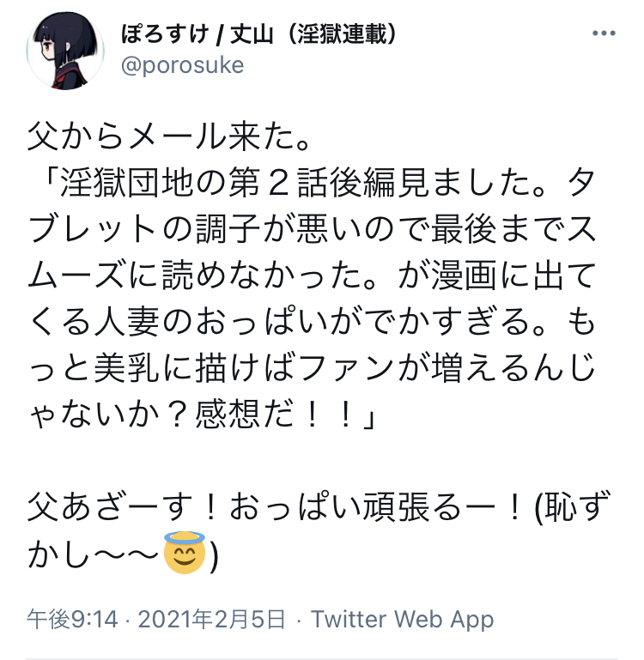This screenshot has width=644, height=660.
Task: Click the text 淫獄団地の第２話後編見ました
Action: click(x=295, y=183)
